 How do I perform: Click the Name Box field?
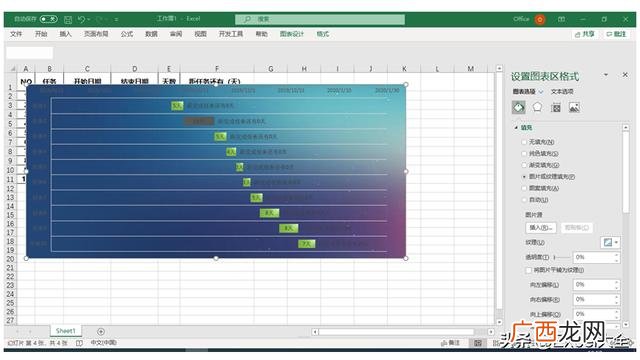point(29,53)
